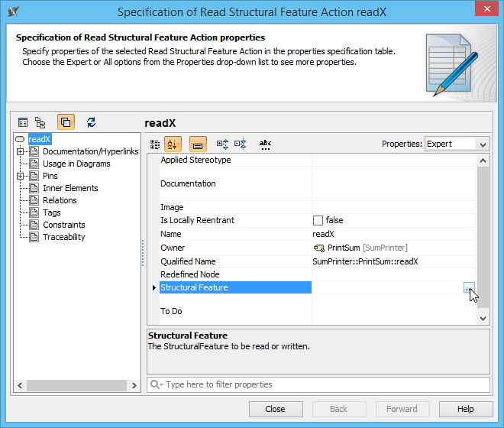Select Usage in Diagrams tree item
The height and width of the screenshot is (428, 504).
[x=76, y=164]
